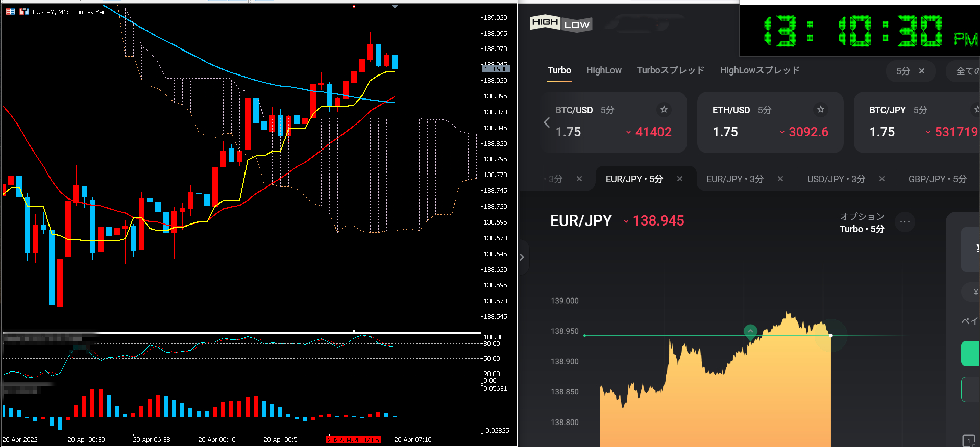Star the ETH/USD asset card
This screenshot has height=447, width=980.
pos(820,109)
